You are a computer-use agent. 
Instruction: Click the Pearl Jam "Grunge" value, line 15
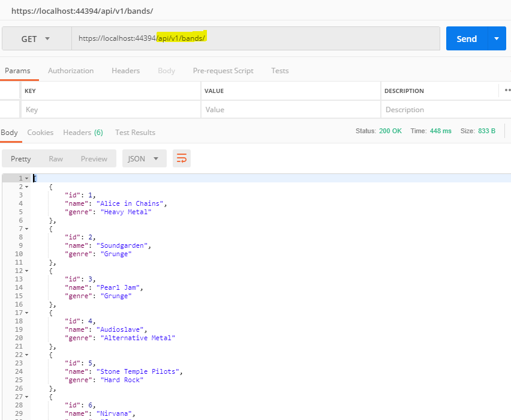[116, 296]
